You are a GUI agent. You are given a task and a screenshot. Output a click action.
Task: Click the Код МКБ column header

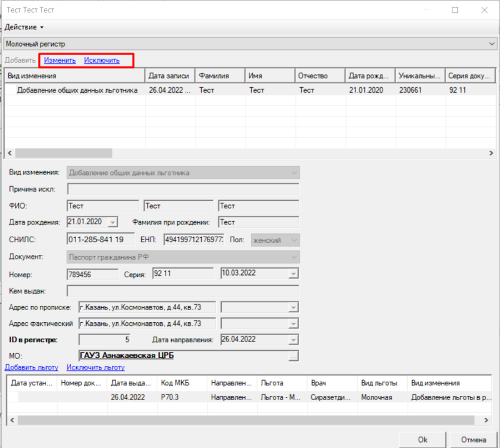(182, 383)
